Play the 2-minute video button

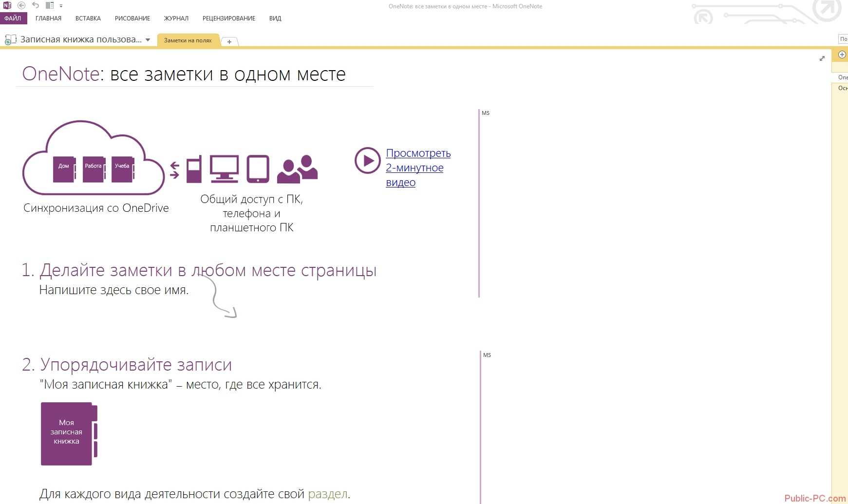367,160
